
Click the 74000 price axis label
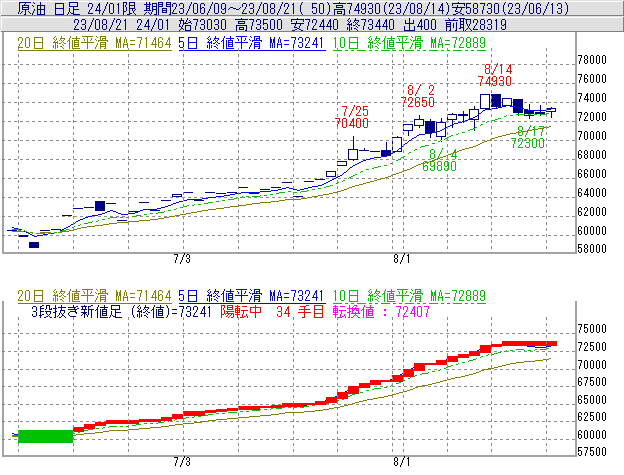pos(592,98)
